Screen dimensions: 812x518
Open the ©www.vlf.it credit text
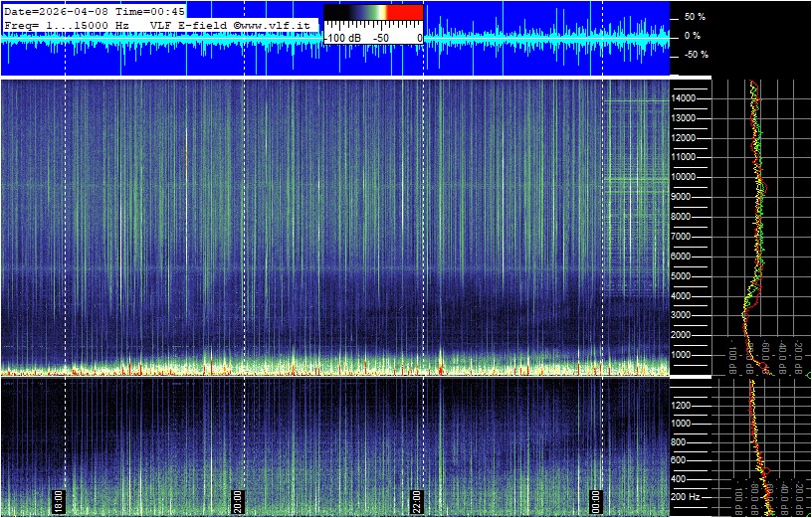[x=273, y=24]
